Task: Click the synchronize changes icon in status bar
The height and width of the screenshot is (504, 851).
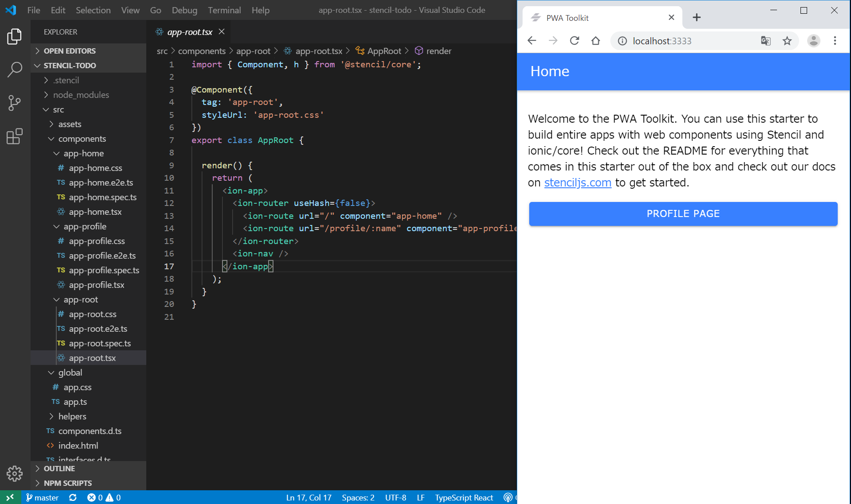Action: tap(73, 497)
